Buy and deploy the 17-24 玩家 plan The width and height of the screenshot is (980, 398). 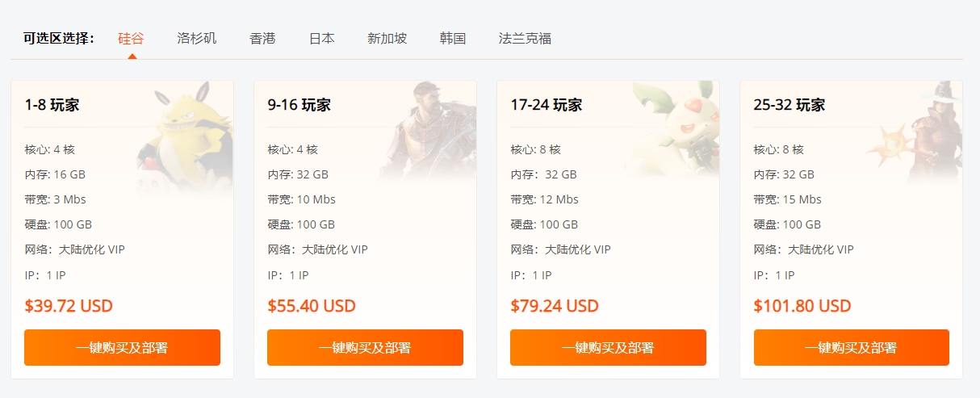tap(608, 347)
